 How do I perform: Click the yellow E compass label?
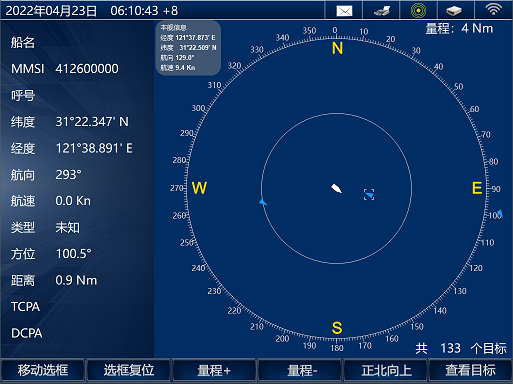(477, 188)
